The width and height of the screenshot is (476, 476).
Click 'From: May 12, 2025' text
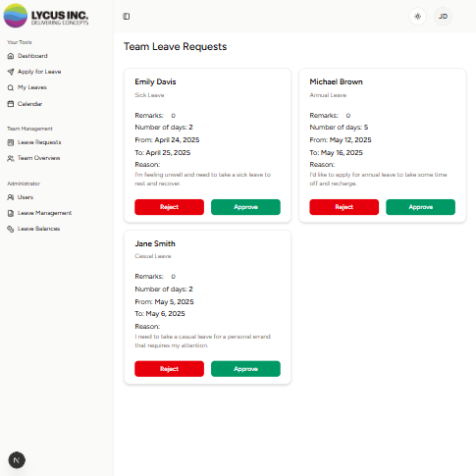341,140
